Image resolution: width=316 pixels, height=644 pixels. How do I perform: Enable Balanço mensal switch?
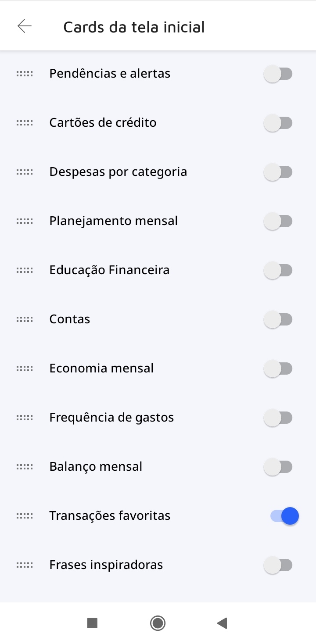(278, 467)
